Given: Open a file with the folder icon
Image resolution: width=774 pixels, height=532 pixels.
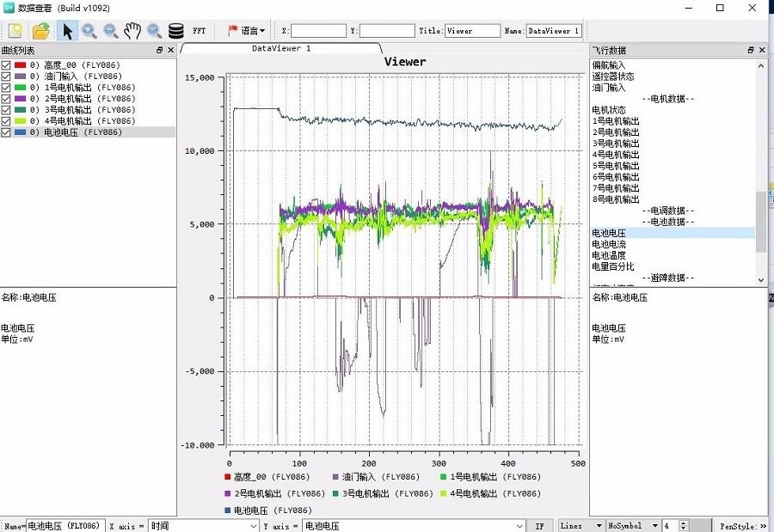Looking at the screenshot, I should pos(41,31).
